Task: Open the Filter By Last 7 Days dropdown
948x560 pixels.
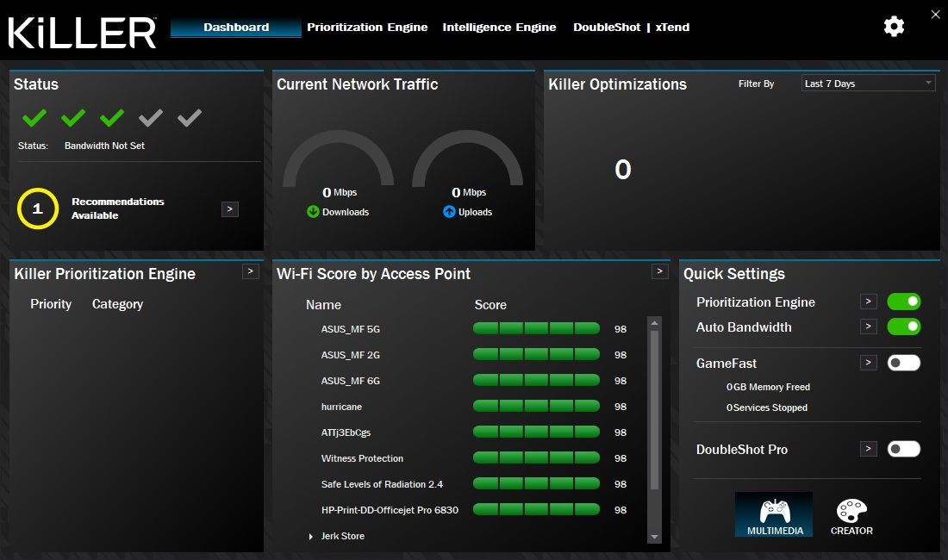Action: (x=868, y=84)
